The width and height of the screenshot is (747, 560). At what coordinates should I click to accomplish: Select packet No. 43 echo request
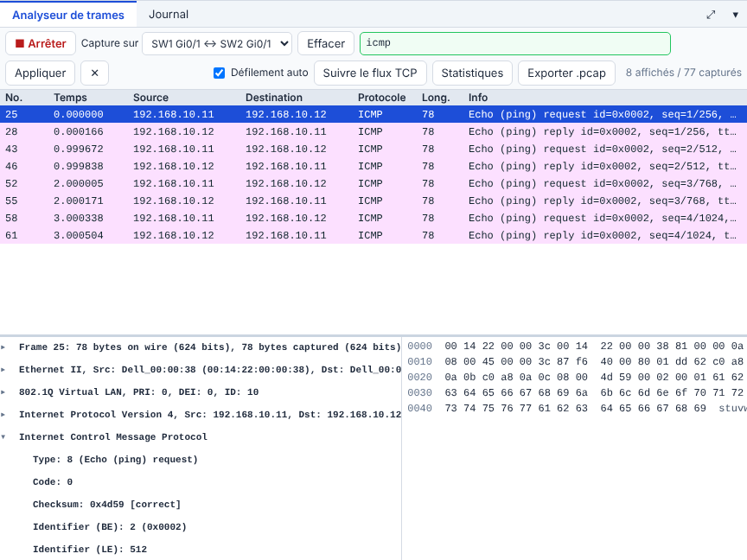[x=373, y=149]
